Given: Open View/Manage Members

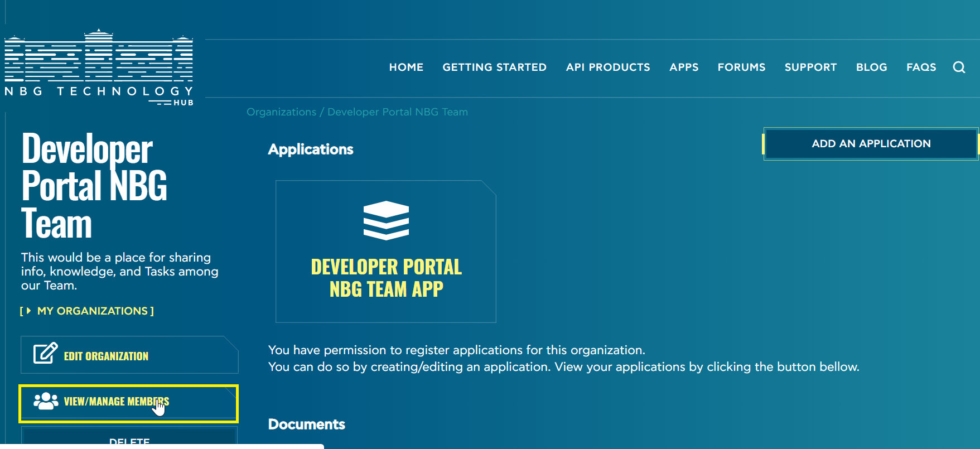Looking at the screenshot, I should [116, 402].
